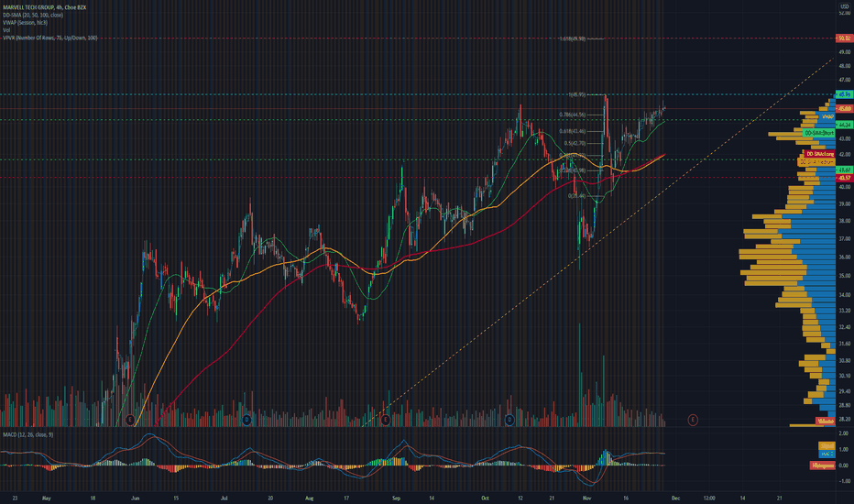Click the Jun label on time axis
Image resolution: width=854 pixels, height=504 pixels.
point(135,498)
